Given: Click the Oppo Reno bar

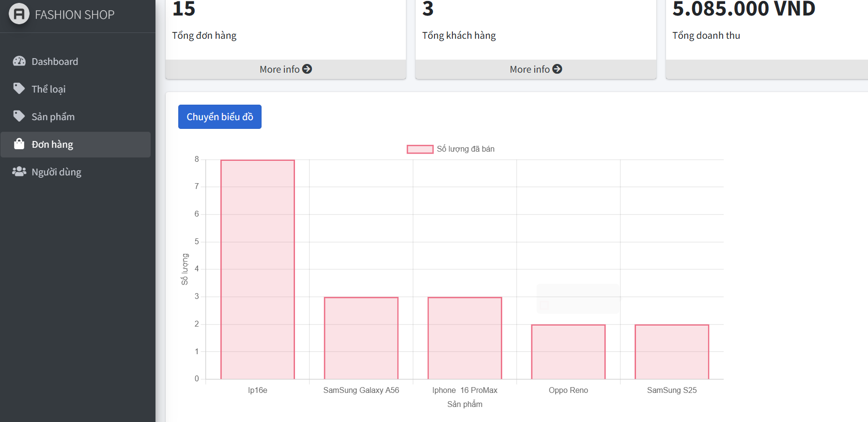Looking at the screenshot, I should pos(568,352).
